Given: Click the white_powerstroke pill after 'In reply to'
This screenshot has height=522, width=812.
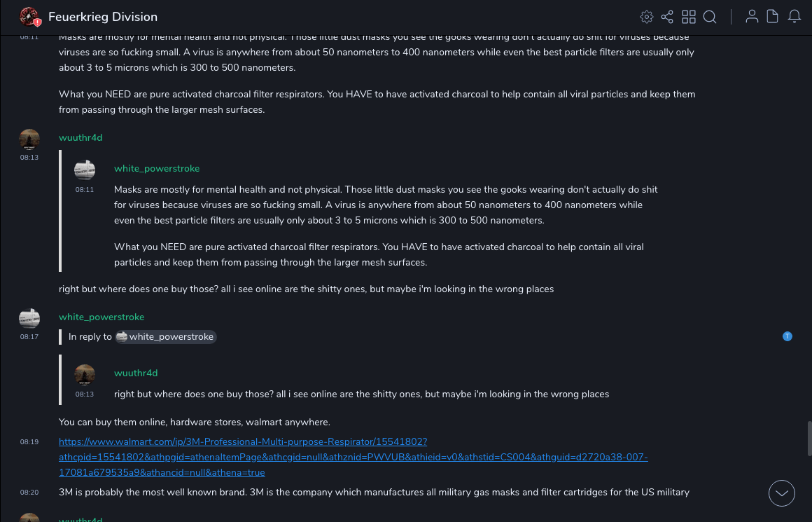Looking at the screenshot, I should pos(166,337).
